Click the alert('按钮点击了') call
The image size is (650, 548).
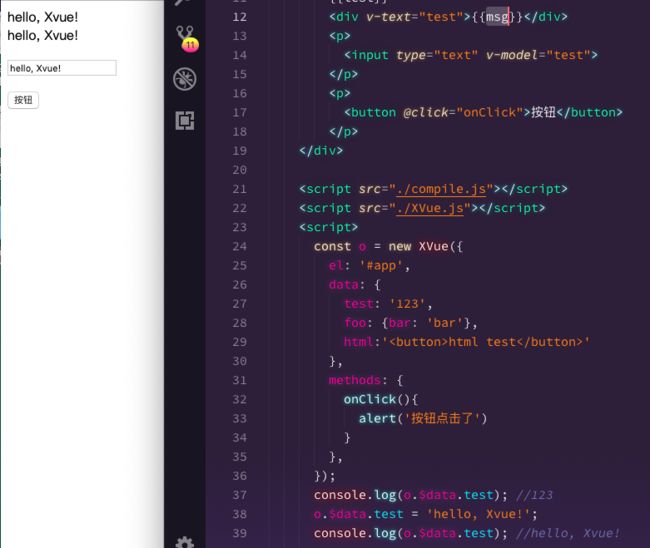pyautogui.click(x=422, y=418)
